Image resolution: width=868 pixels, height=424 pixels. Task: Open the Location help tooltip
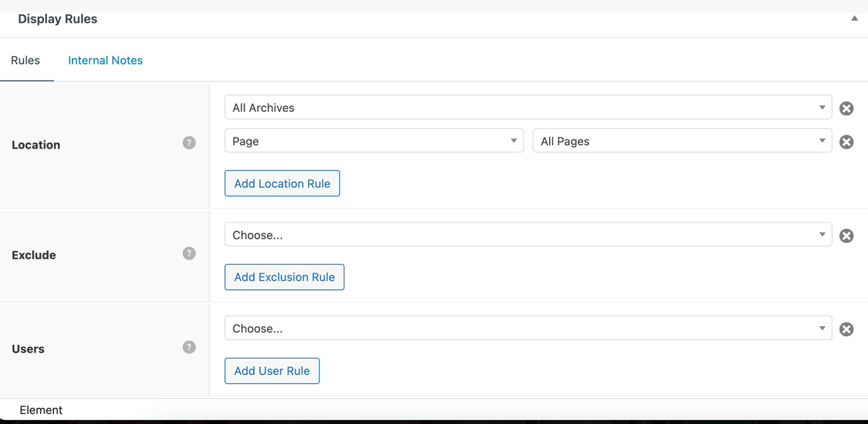189,143
